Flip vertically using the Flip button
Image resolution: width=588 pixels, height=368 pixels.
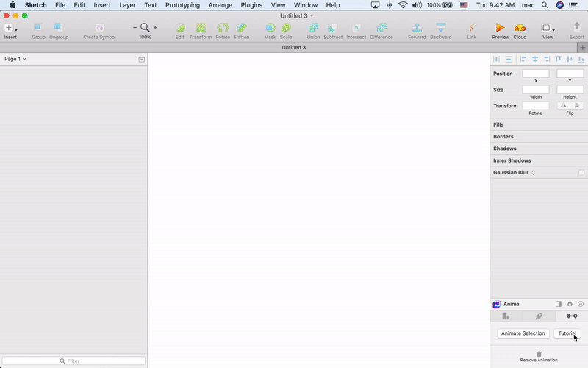pos(577,105)
